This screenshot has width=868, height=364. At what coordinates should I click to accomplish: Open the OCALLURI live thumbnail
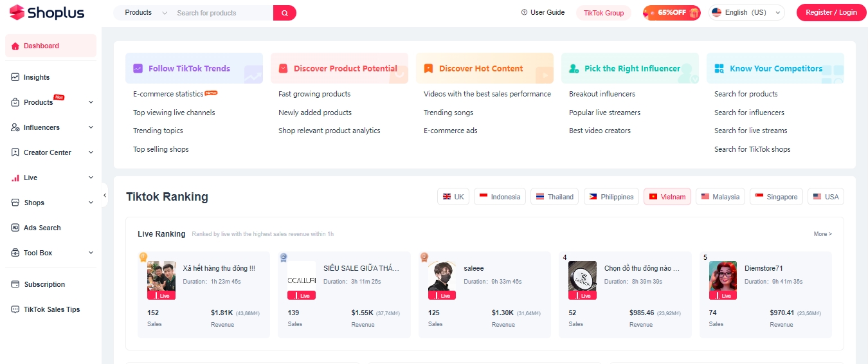pyautogui.click(x=302, y=280)
